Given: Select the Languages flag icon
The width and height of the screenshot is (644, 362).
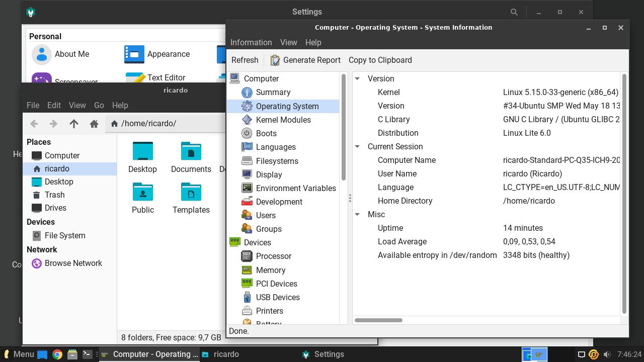Looking at the screenshot, I should point(247,147).
